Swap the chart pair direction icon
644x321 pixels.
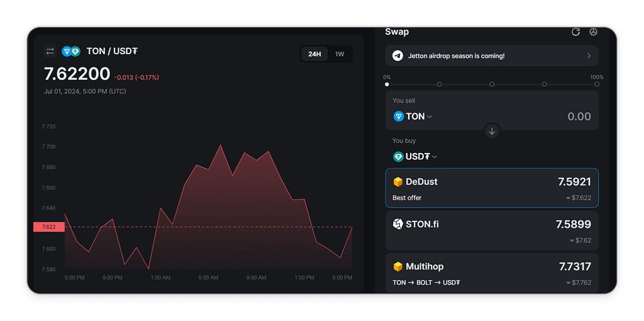pyautogui.click(x=50, y=52)
